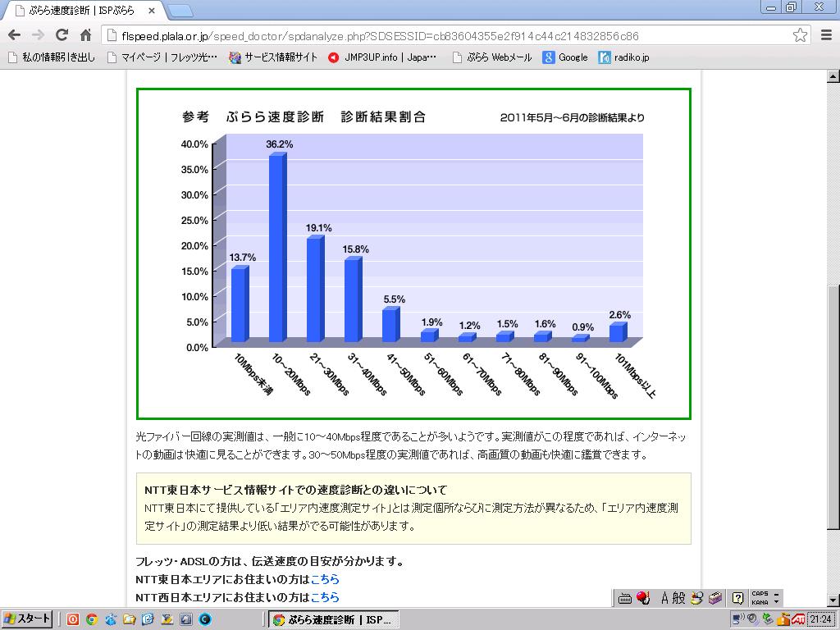
Task: Open the 私の情報引き出し bookmark
Action: point(52,57)
